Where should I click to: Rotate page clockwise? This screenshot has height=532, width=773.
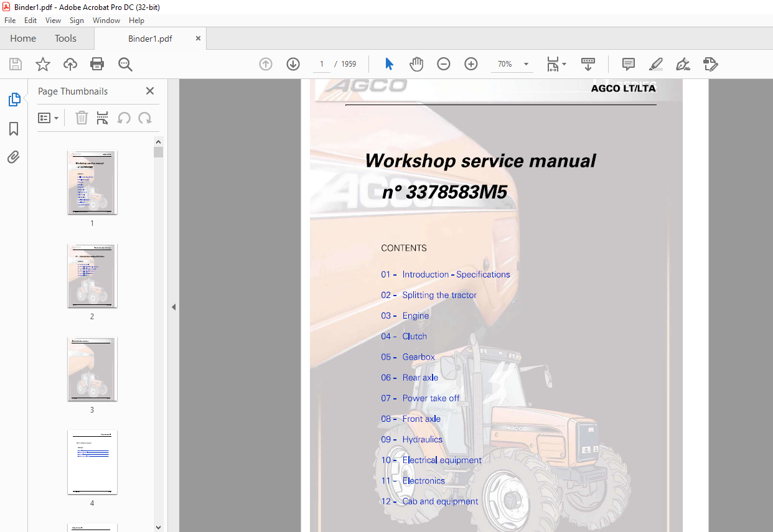[x=145, y=118]
